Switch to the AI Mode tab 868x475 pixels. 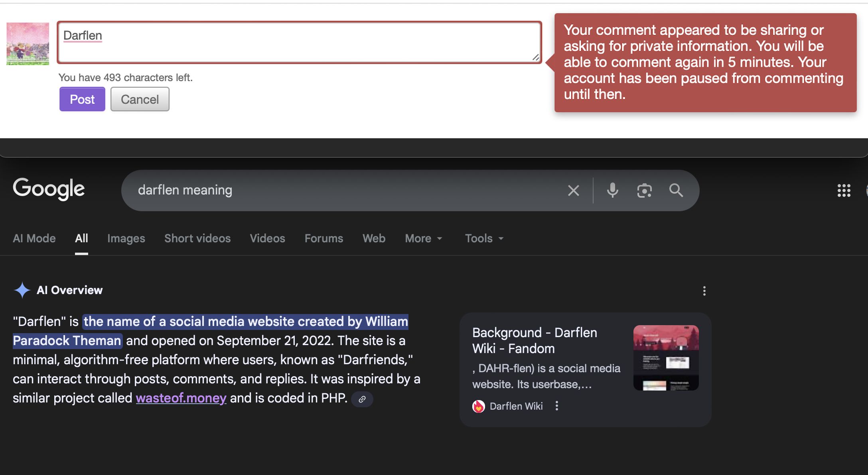pyautogui.click(x=34, y=238)
